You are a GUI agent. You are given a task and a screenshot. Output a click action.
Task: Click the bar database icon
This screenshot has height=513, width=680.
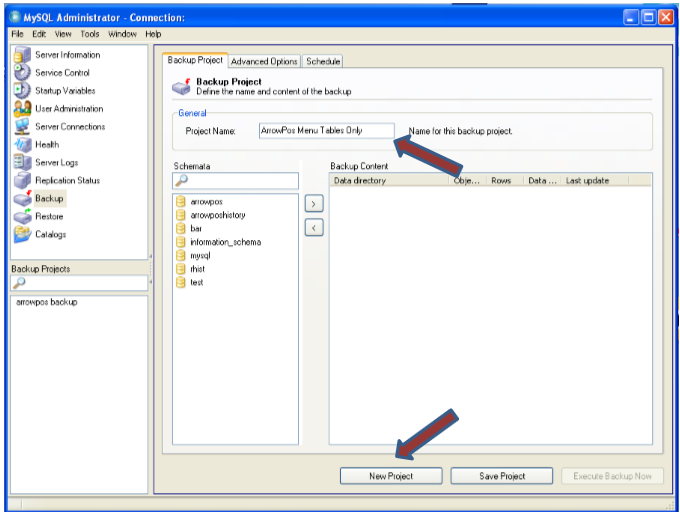point(180,228)
